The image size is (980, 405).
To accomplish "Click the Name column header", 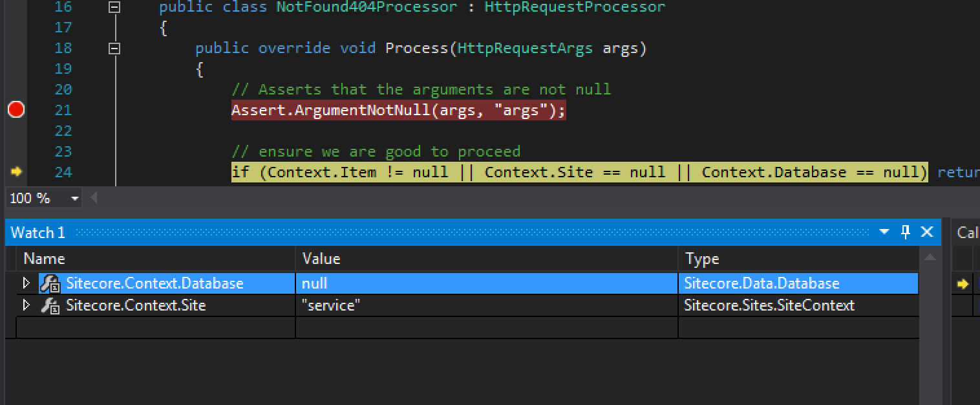I will pos(155,259).
